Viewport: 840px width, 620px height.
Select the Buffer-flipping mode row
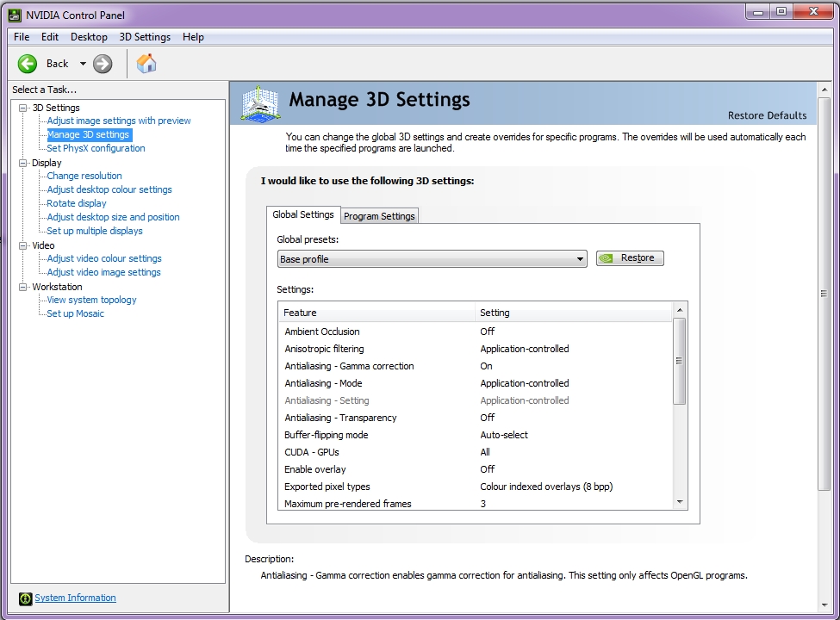click(x=476, y=435)
